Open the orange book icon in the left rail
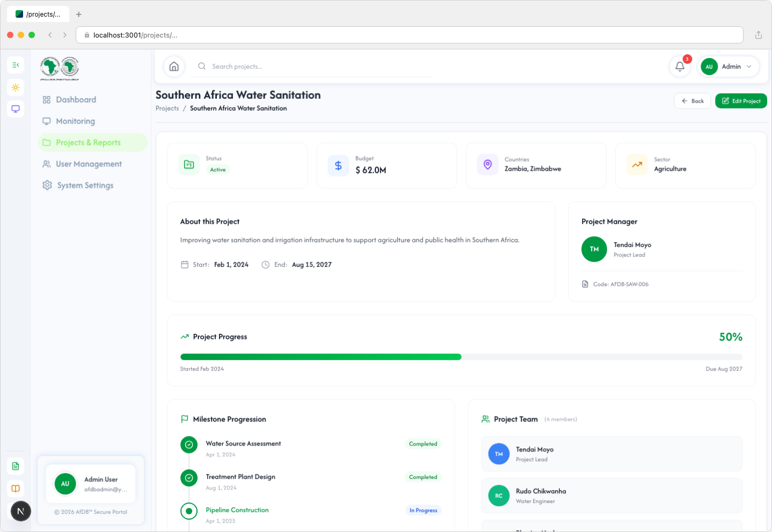The width and height of the screenshot is (772, 532). click(x=16, y=489)
